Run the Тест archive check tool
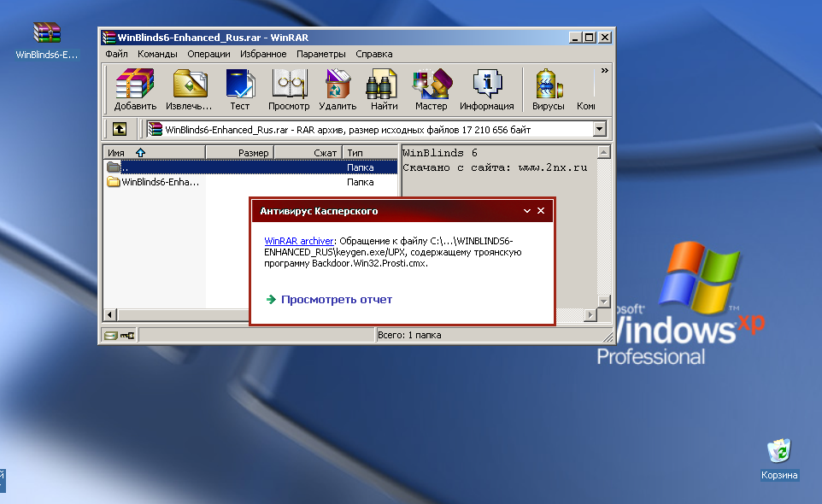 coord(239,90)
